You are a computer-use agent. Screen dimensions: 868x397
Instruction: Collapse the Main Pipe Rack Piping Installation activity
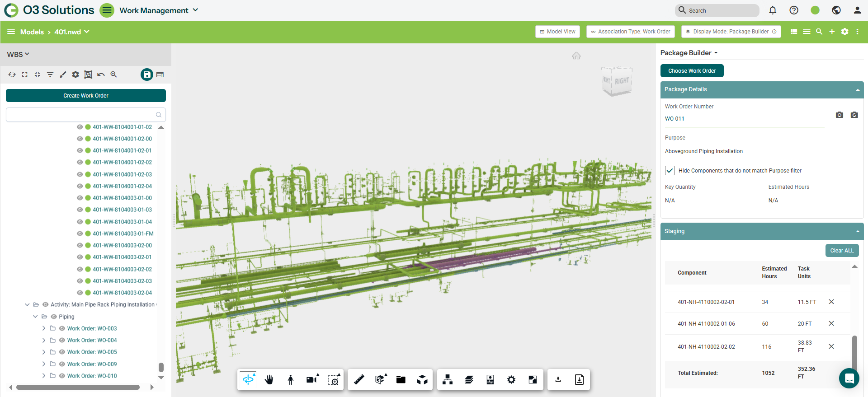(x=27, y=305)
